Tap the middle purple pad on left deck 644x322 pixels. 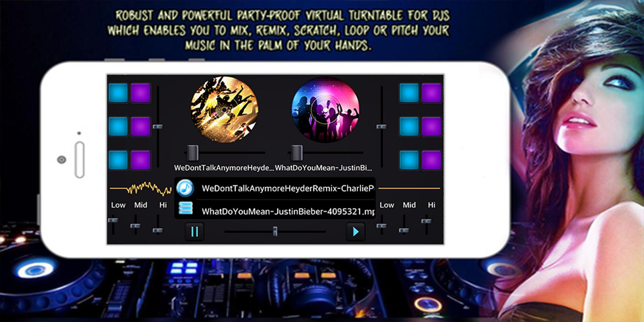tap(140, 126)
